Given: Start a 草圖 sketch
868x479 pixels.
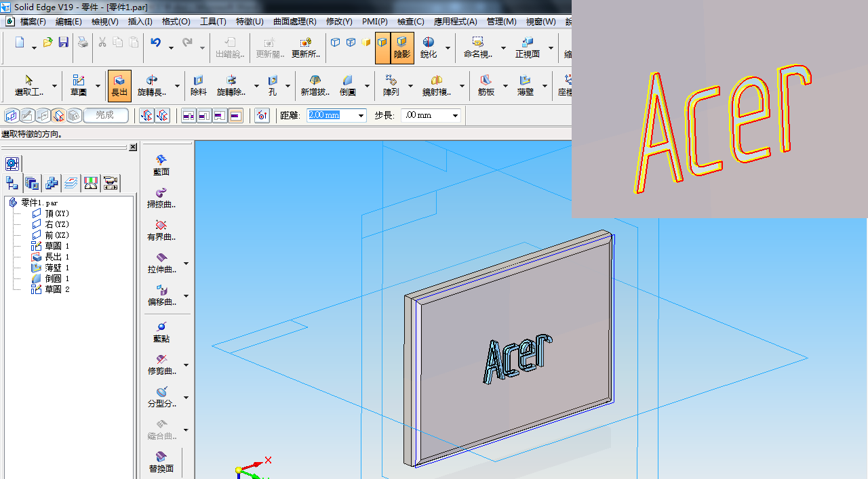Looking at the screenshot, I should [79, 86].
